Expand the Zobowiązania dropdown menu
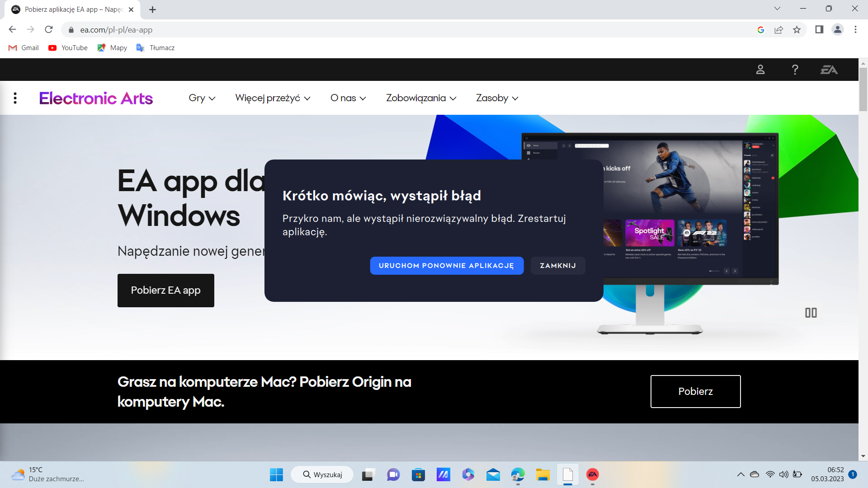This screenshot has height=488, width=868. pyautogui.click(x=421, y=98)
